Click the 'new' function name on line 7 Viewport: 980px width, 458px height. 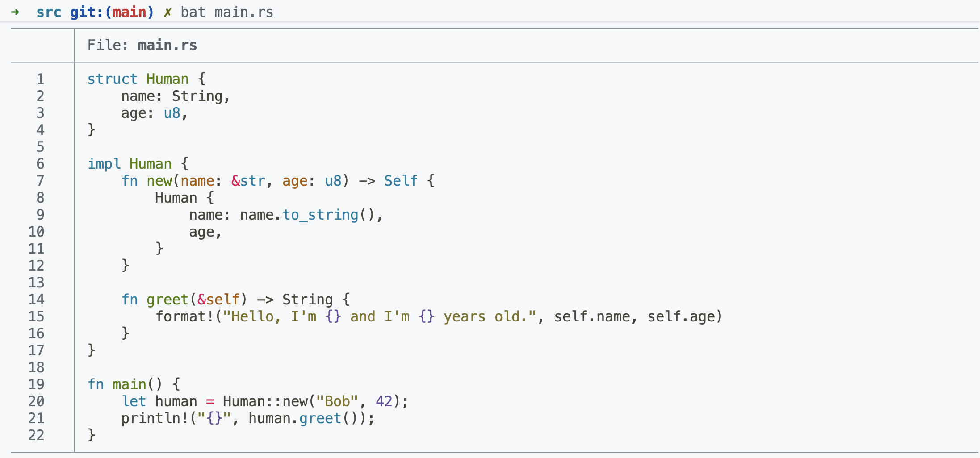point(159,181)
